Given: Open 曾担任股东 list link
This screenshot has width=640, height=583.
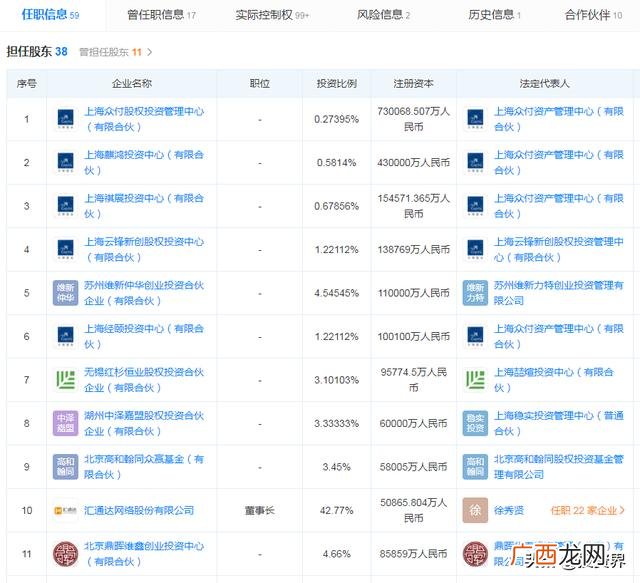Looking at the screenshot, I should tap(110, 52).
